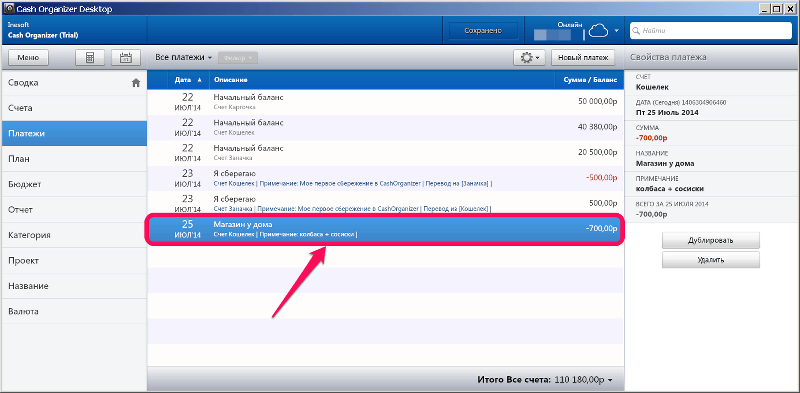The width and height of the screenshot is (800, 393).
Task: Open the calculator icon button
Action: (90, 58)
